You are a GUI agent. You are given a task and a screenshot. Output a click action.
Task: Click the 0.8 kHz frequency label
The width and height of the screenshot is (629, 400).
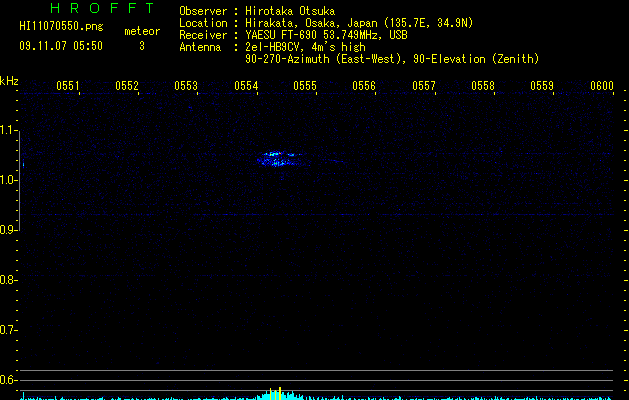click(8, 280)
